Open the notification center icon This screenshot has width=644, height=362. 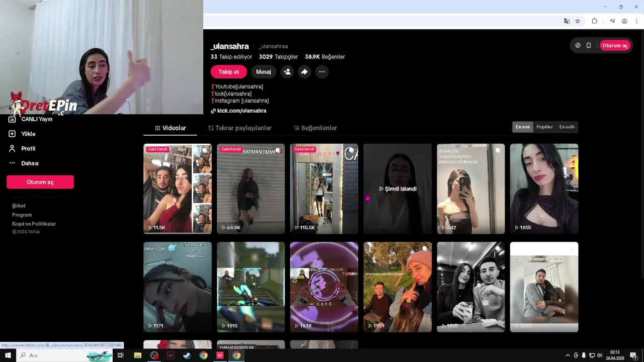click(633, 355)
